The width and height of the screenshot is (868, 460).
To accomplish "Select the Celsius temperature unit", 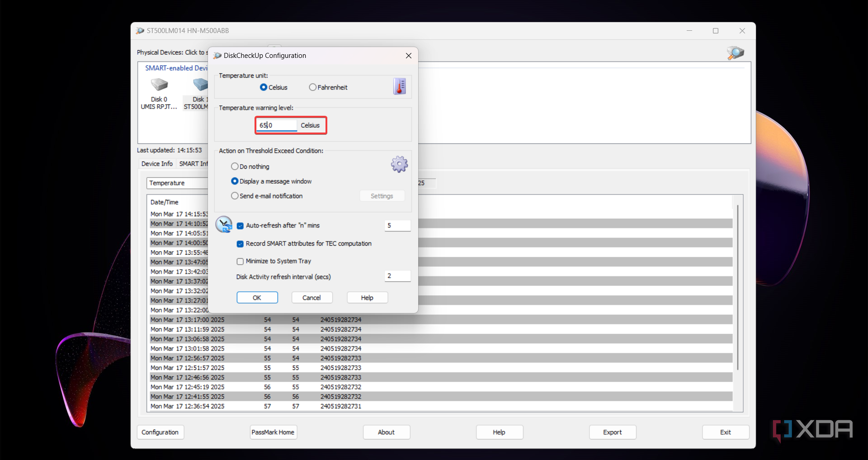I will point(264,87).
